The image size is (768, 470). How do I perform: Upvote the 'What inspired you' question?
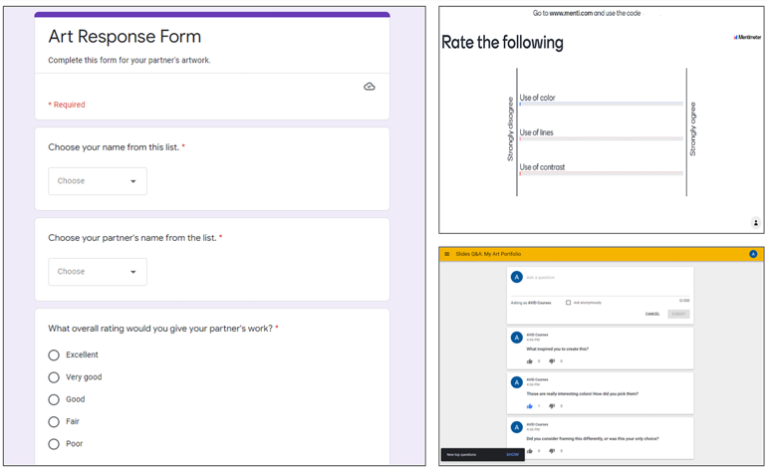point(529,361)
